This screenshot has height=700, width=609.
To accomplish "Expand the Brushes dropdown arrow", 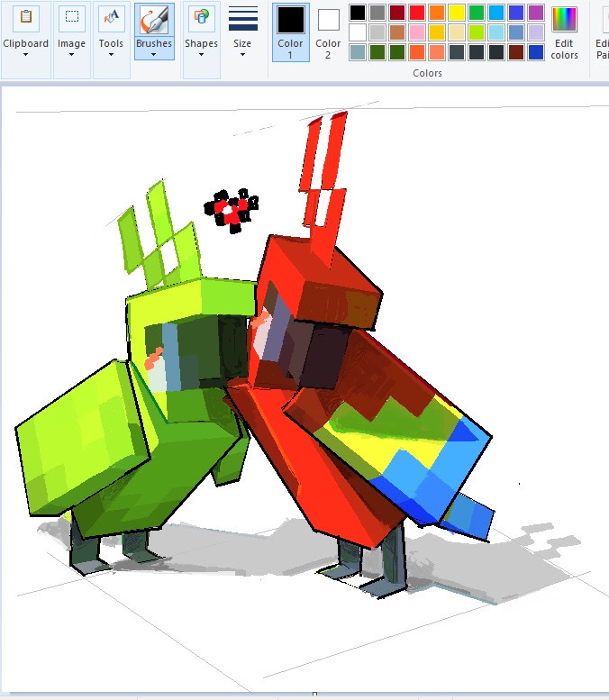I will click(153, 55).
